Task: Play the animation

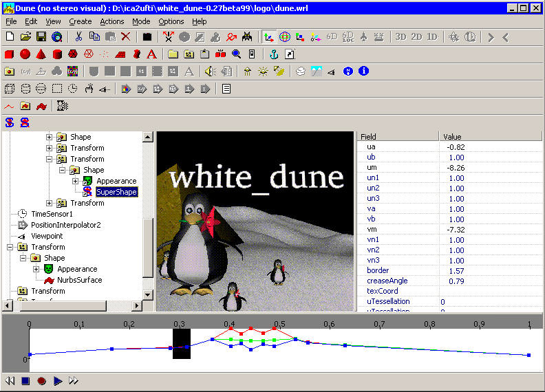Action: point(58,381)
